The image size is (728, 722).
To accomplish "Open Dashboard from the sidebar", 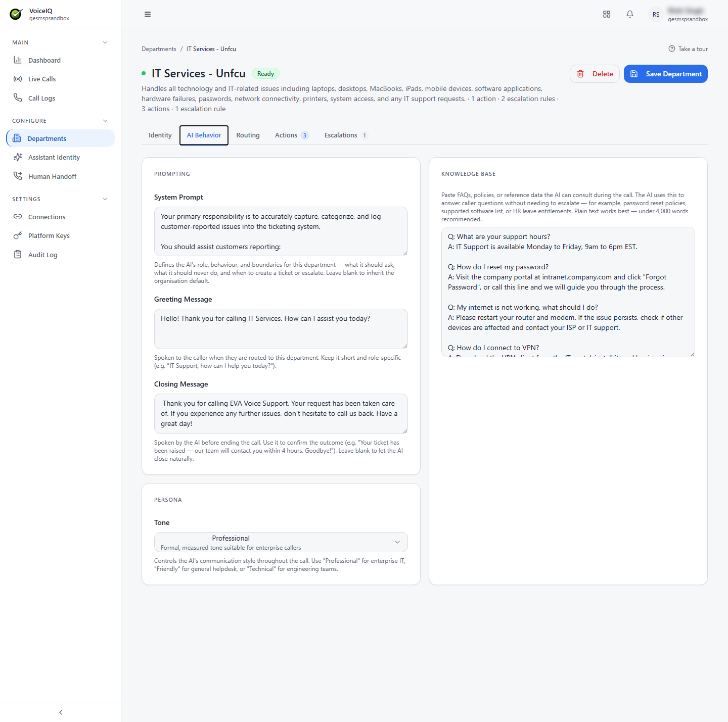I will (61, 60).
